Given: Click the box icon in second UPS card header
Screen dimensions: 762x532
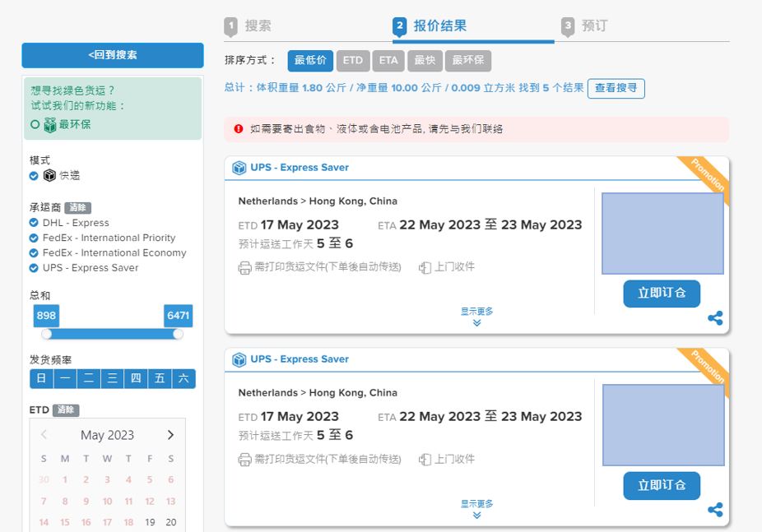Looking at the screenshot, I should 239,359.
